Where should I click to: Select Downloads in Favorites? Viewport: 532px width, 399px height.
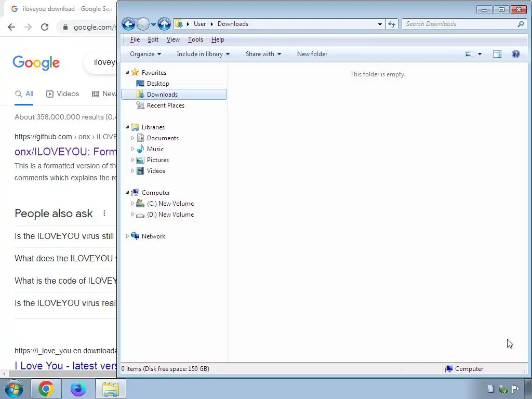click(174, 95)
